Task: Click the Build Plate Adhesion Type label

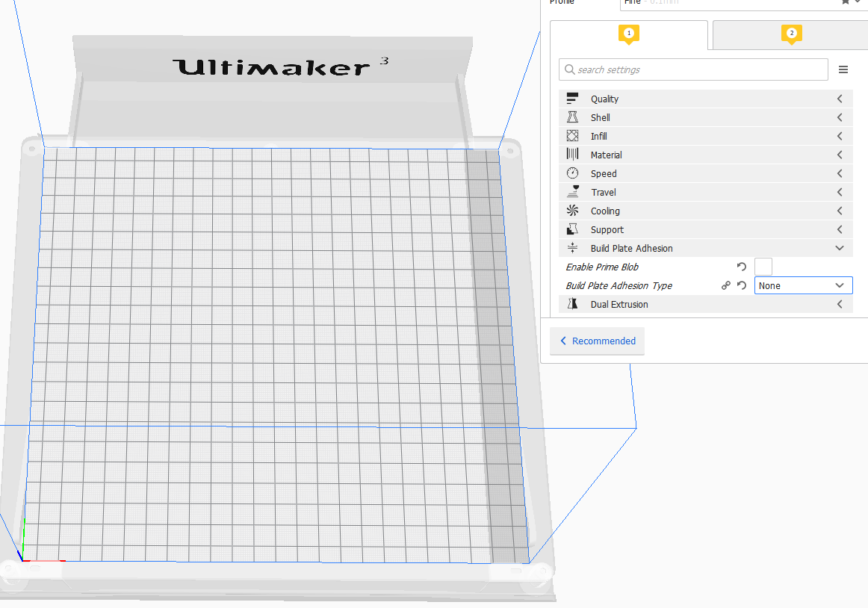Action: click(x=619, y=286)
